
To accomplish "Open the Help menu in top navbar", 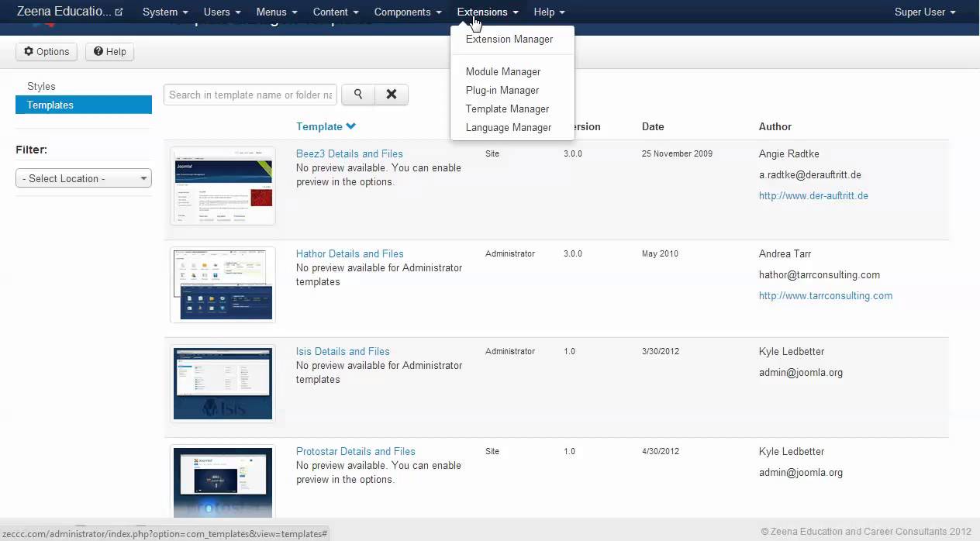I will coord(549,12).
